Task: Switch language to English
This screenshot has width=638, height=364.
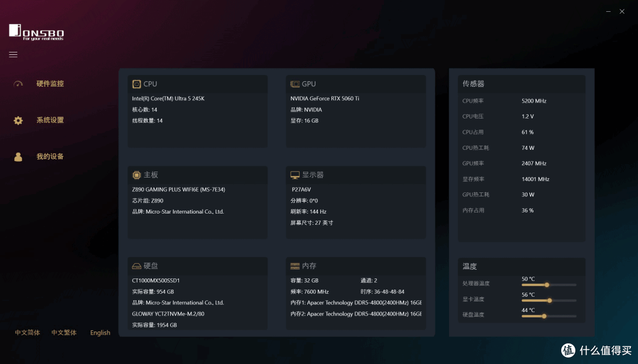Action: (100, 333)
